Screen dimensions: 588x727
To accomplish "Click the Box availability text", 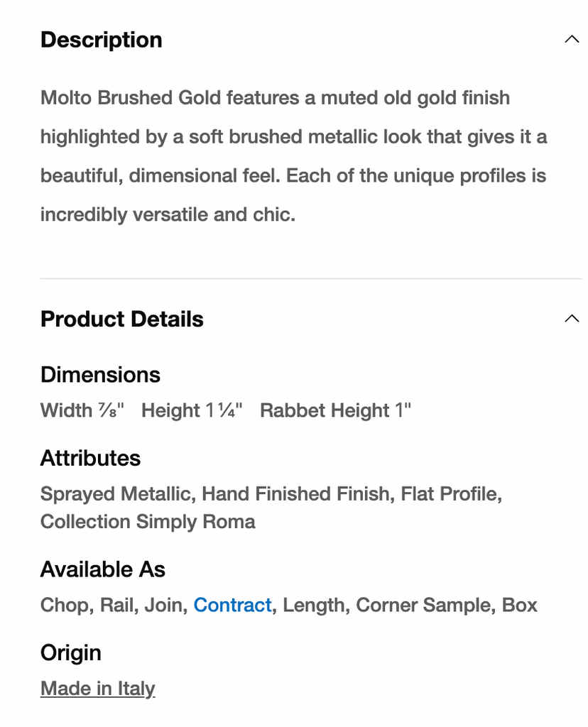I will pos(519,605).
